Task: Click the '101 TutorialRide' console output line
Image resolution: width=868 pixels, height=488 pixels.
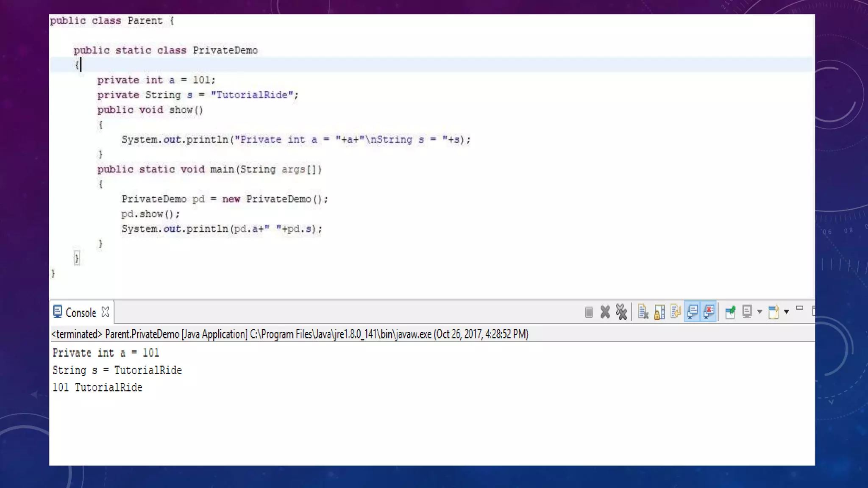Action: [x=97, y=388]
